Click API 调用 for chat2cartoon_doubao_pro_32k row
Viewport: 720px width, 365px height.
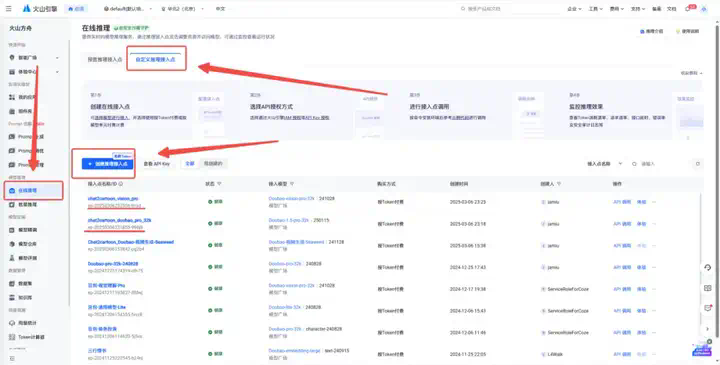click(x=622, y=224)
